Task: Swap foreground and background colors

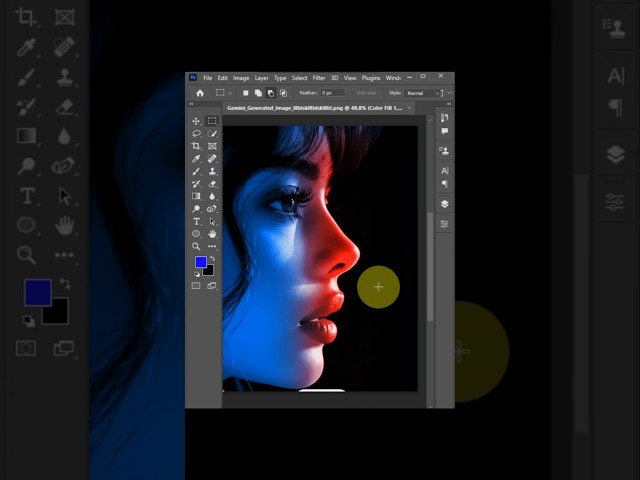Action: click(x=213, y=259)
